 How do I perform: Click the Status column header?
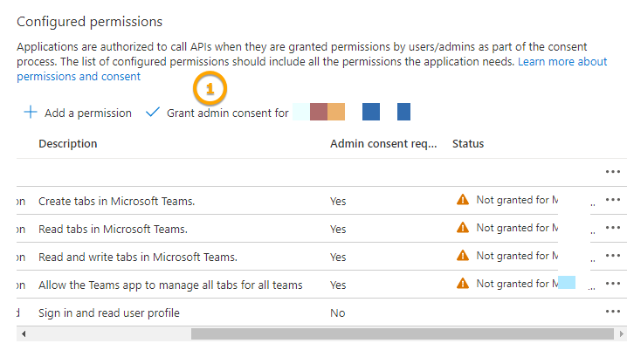pos(468,143)
